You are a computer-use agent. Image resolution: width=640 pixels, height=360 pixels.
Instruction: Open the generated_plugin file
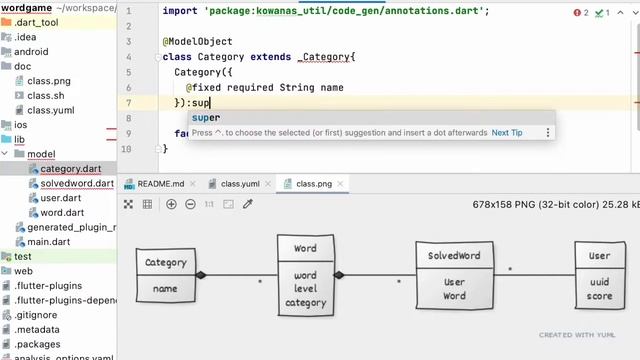(x=71, y=227)
